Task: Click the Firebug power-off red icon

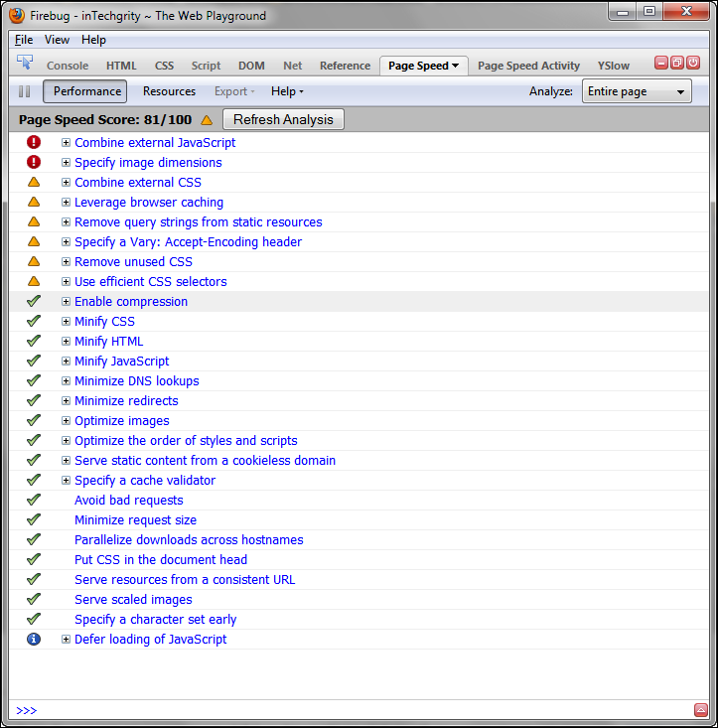Action: pos(693,63)
